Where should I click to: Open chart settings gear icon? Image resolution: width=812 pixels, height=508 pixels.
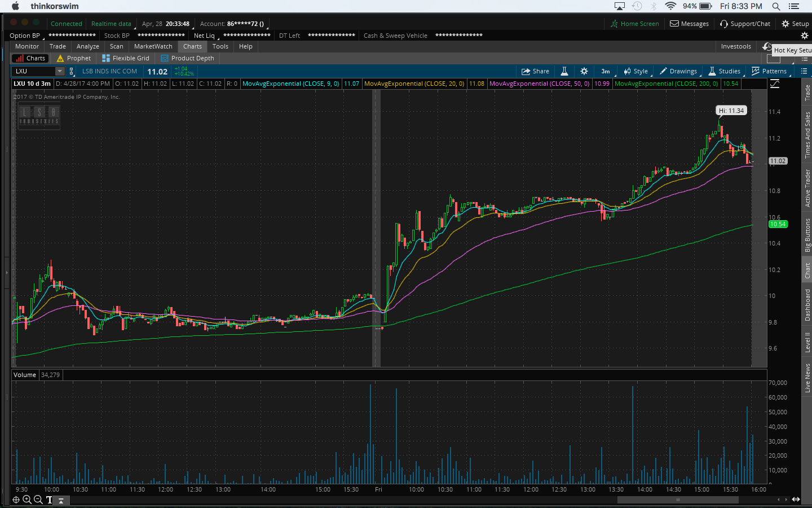pyautogui.click(x=584, y=71)
